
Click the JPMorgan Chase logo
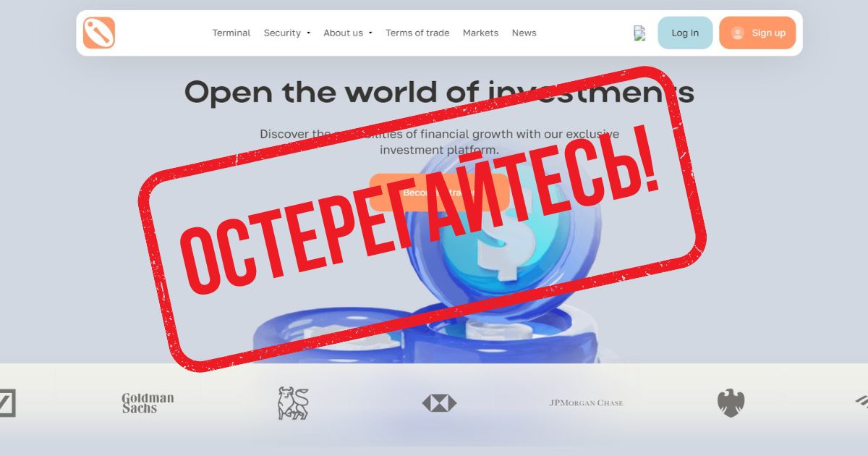point(586,403)
